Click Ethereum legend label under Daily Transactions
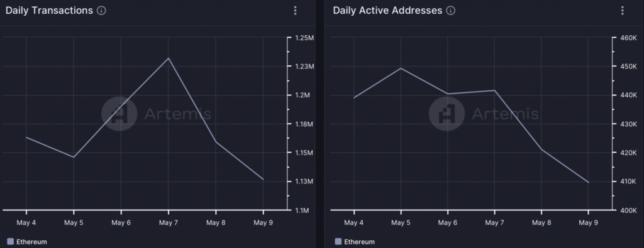This screenshot has height=248, width=644. pyautogui.click(x=31, y=242)
